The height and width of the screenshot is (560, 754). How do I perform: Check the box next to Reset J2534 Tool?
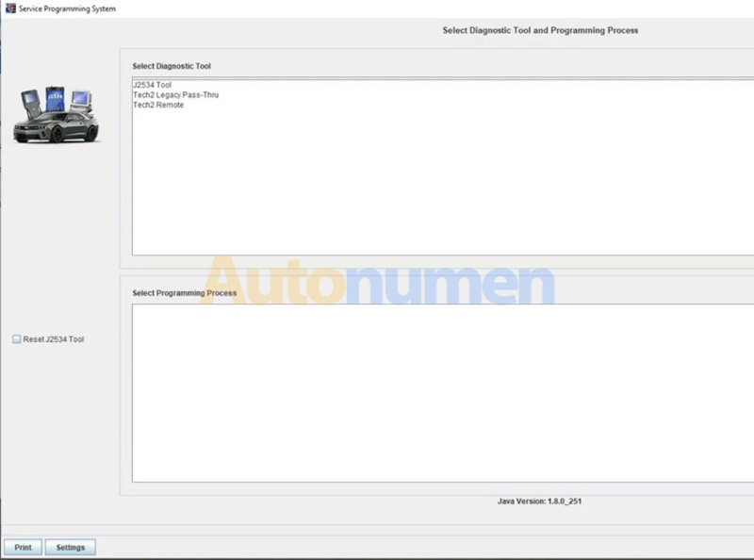pos(15,338)
